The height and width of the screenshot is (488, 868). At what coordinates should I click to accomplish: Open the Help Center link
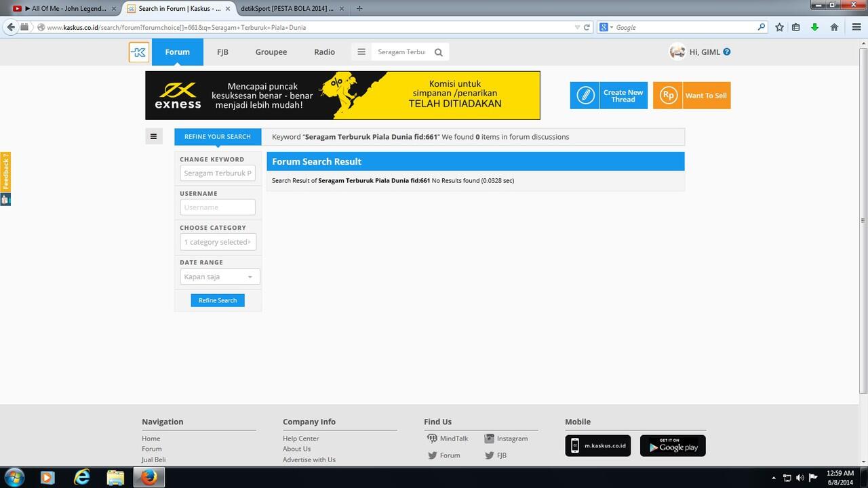(x=301, y=439)
